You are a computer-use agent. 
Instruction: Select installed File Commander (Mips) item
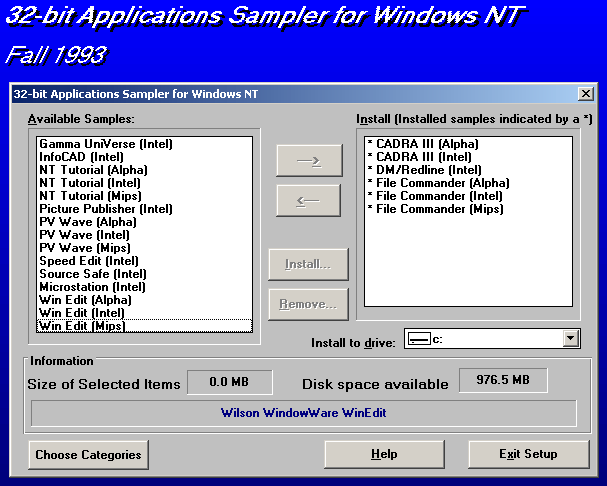point(468,209)
